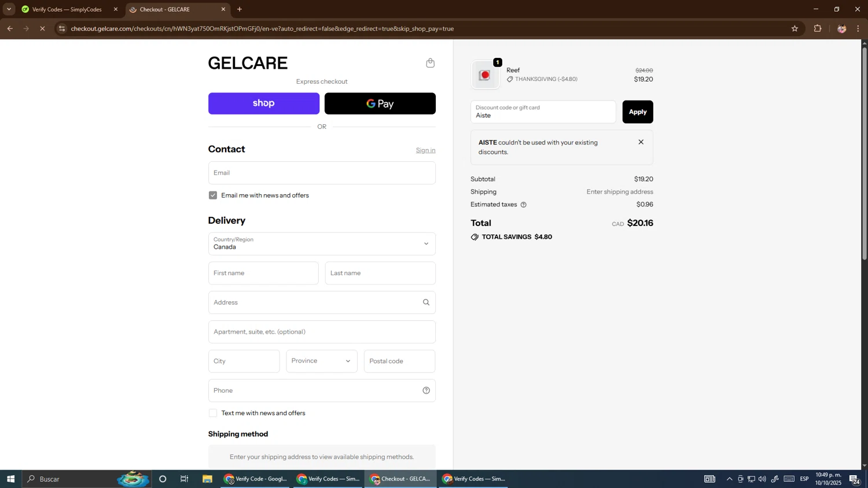Image resolution: width=868 pixels, height=488 pixels.
Task: Click the THANKSGIVING discount tag icon
Action: (x=510, y=79)
